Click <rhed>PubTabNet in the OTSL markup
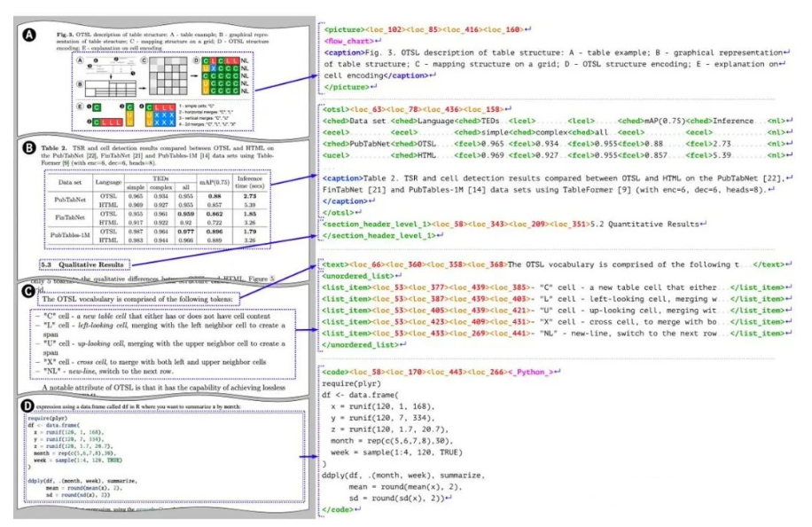 click(x=356, y=144)
